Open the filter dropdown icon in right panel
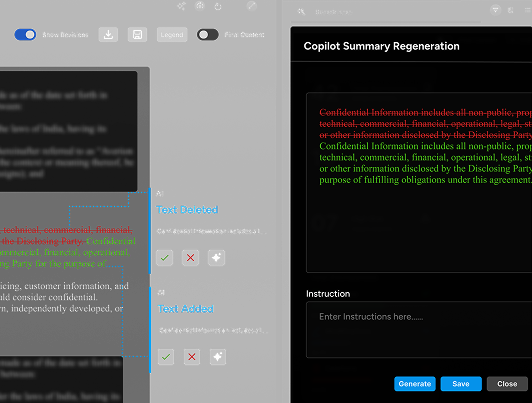This screenshot has height=403, width=532. 495,10
